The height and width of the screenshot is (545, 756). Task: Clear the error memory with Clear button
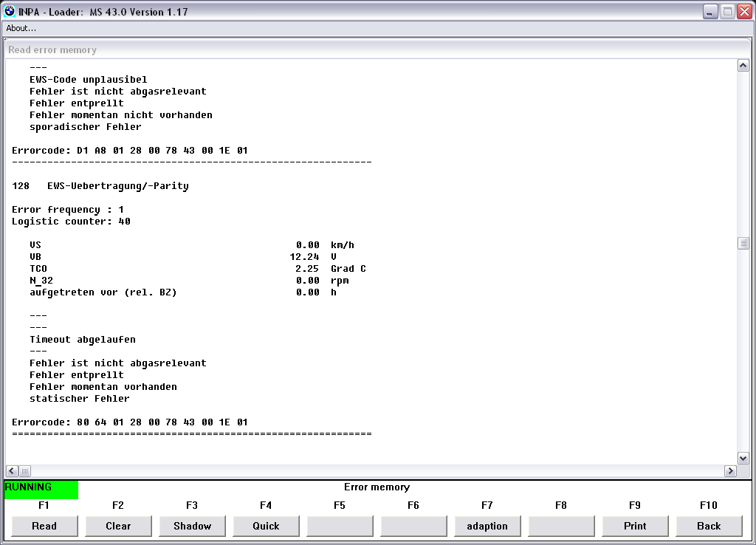coord(118,526)
